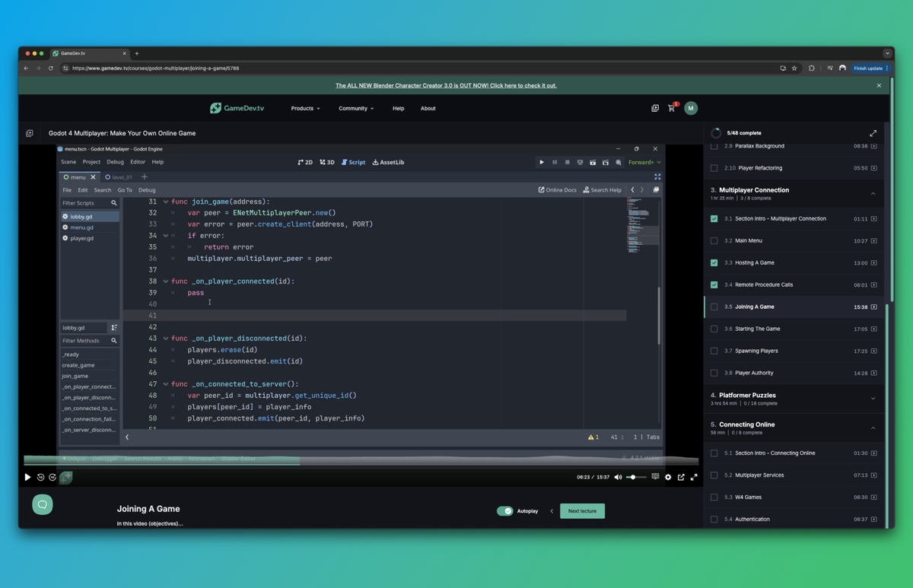This screenshot has height=588, width=913.
Task: Open the My Library icon in the header
Action: pos(655,108)
